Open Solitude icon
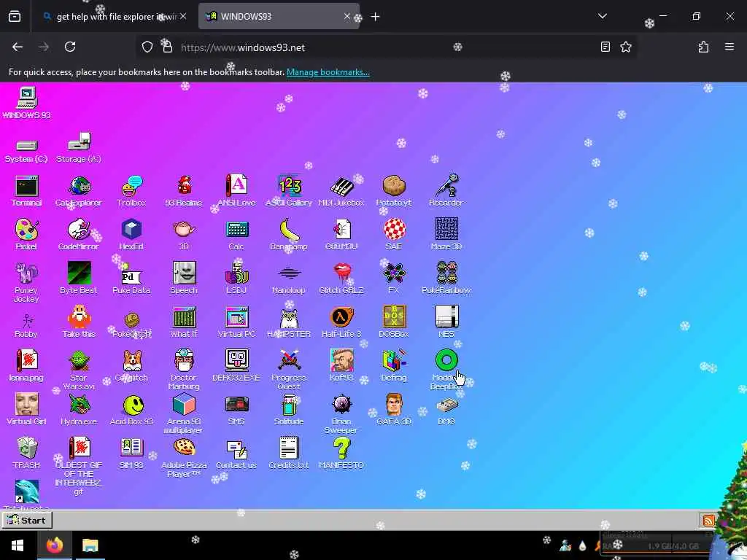Screen dimensions: 747x560 coord(289,410)
